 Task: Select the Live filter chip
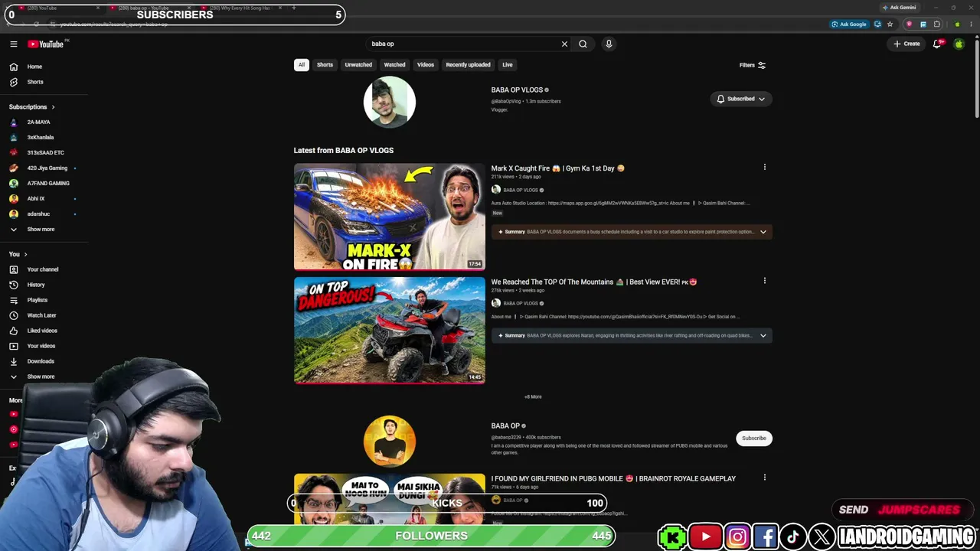click(x=508, y=65)
